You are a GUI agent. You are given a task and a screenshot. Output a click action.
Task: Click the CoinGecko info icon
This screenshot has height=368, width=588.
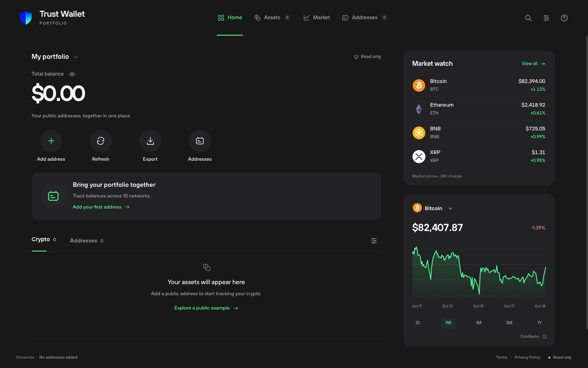point(545,337)
